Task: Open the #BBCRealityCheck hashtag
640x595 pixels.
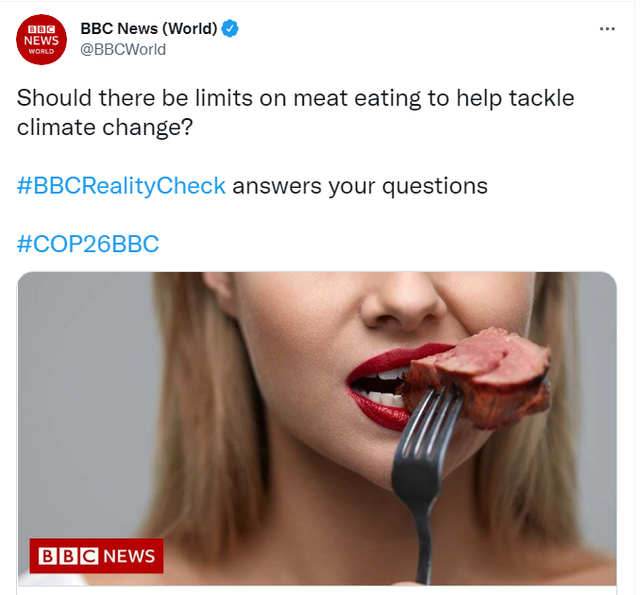Action: click(121, 186)
